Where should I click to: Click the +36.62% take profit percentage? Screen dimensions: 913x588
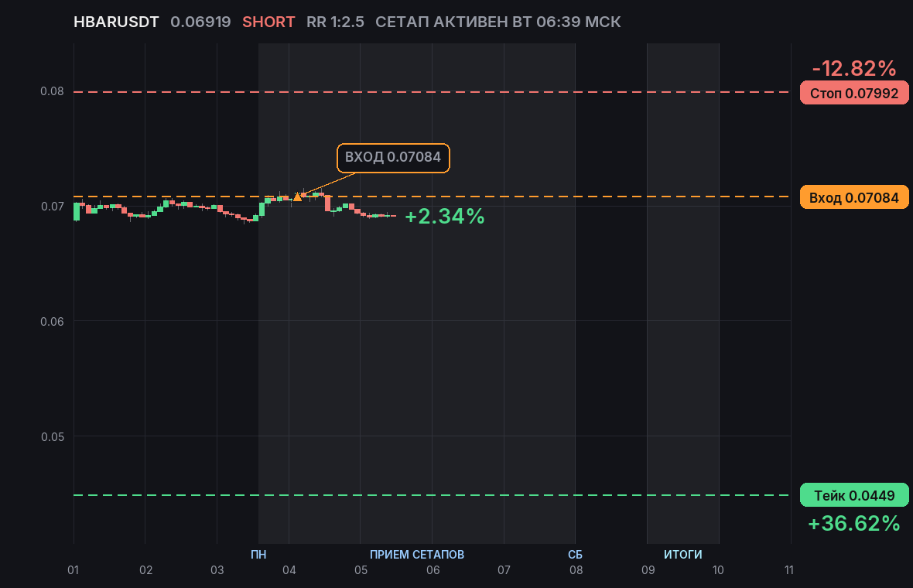coord(853,523)
